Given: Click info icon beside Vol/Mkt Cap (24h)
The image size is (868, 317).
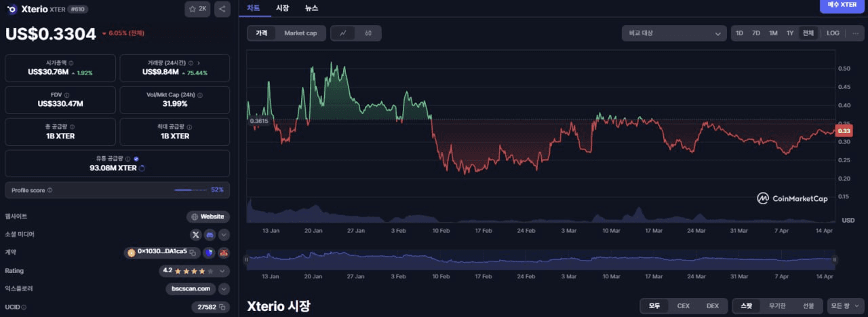Looking at the screenshot, I should click(x=199, y=95).
